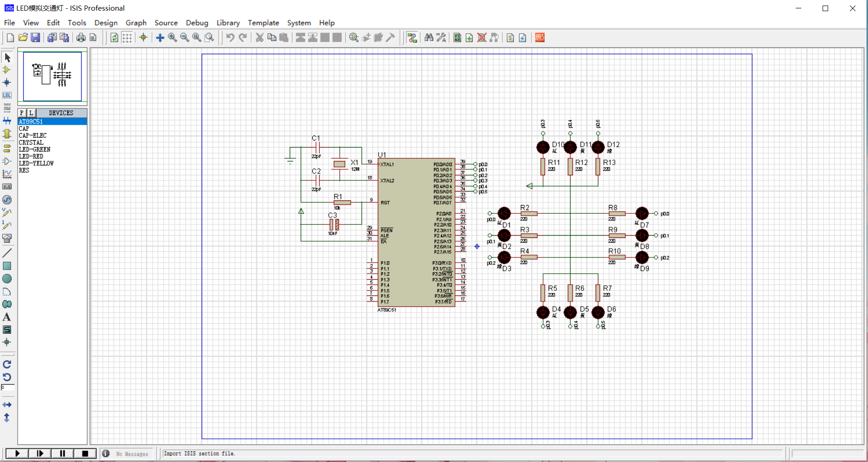Viewport: 868px width, 462px height.
Task: Select the 2D graphics text tool
Action: point(7,317)
